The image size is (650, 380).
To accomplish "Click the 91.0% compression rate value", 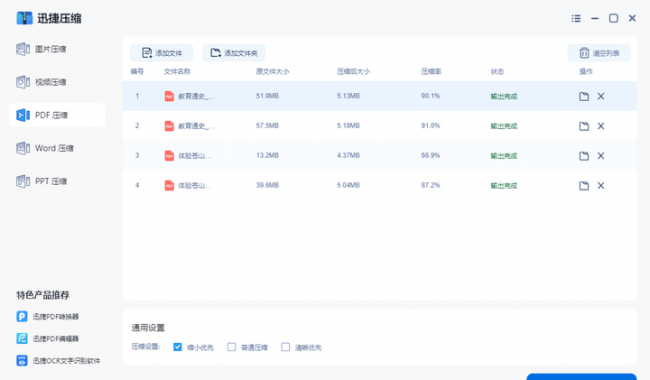I will click(x=430, y=126).
